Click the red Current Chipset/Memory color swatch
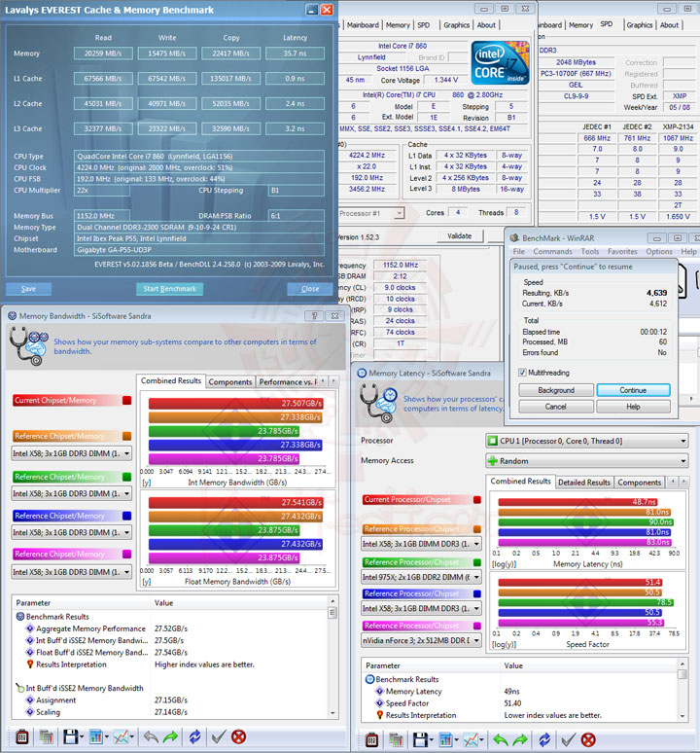Screen dimensions: 700x753 point(126,400)
